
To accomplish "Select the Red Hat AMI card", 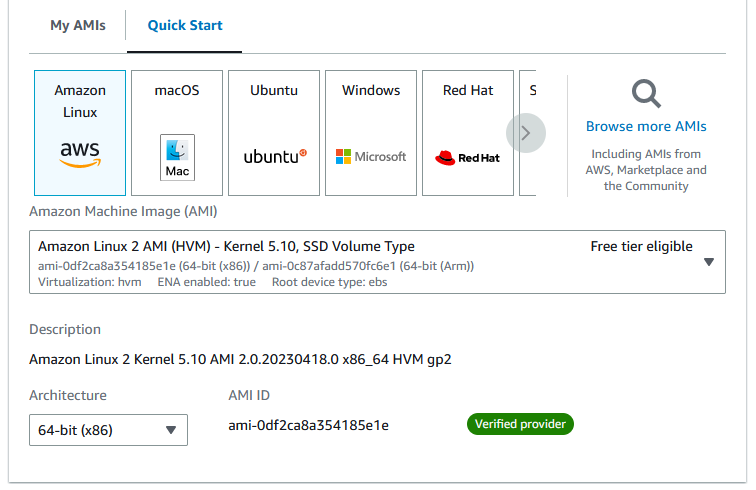I will [x=468, y=133].
